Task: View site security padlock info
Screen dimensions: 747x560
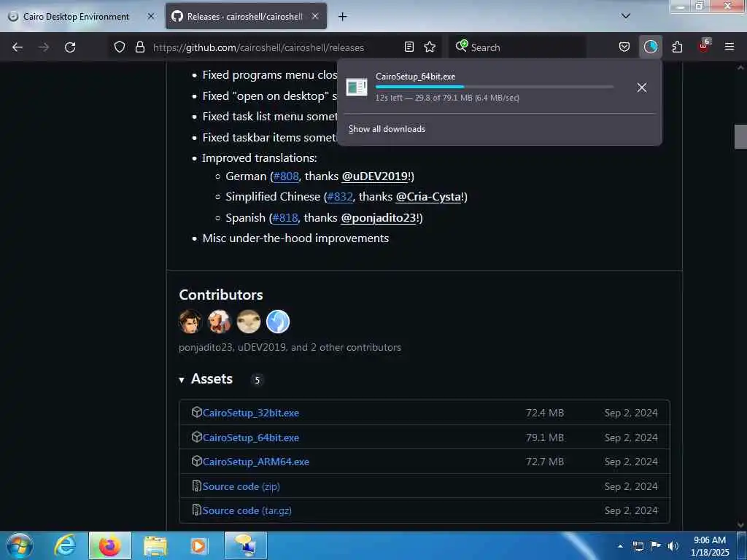Action: [x=139, y=47]
